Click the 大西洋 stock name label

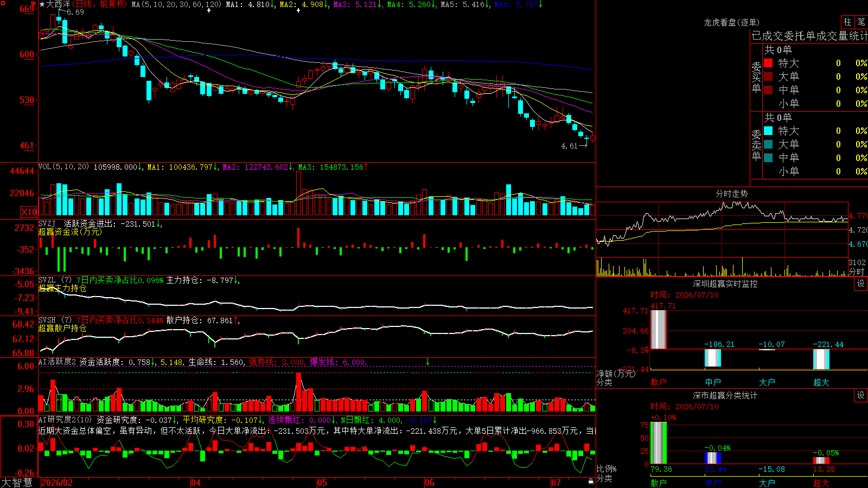(x=59, y=4)
